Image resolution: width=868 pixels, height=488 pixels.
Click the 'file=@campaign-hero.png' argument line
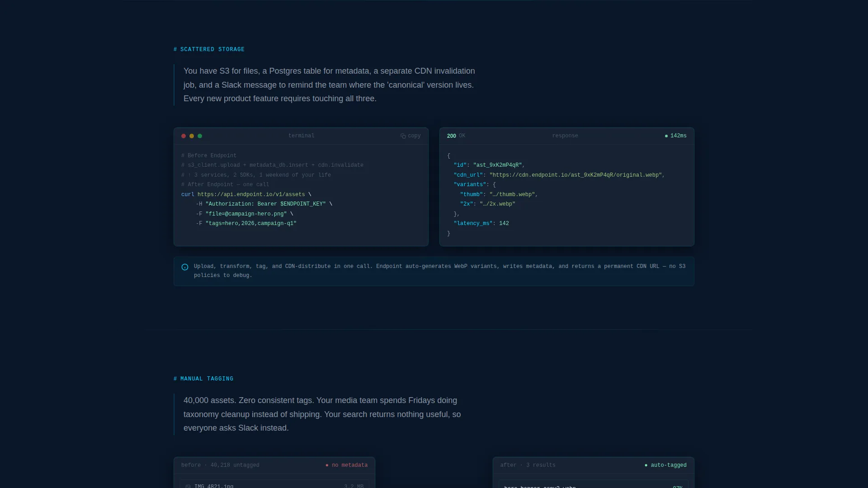(245, 214)
